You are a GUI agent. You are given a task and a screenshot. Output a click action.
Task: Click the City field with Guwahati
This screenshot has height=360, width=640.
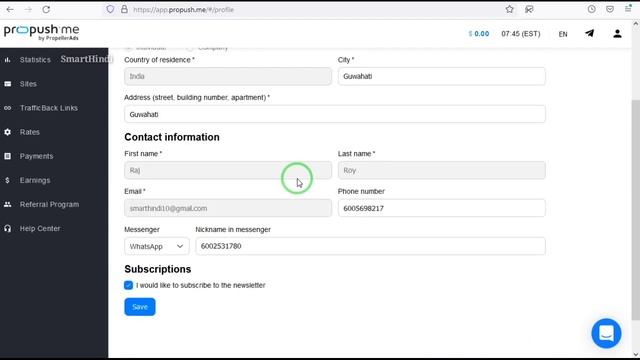(442, 76)
